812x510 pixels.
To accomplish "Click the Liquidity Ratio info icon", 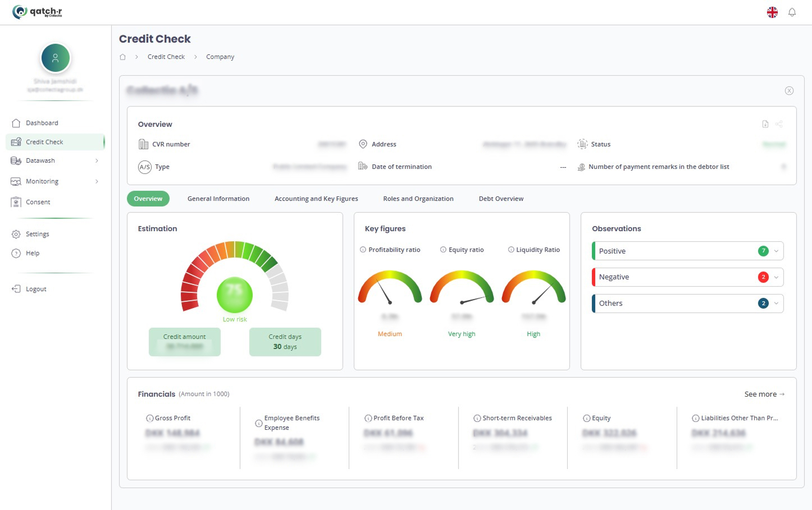I will point(511,250).
